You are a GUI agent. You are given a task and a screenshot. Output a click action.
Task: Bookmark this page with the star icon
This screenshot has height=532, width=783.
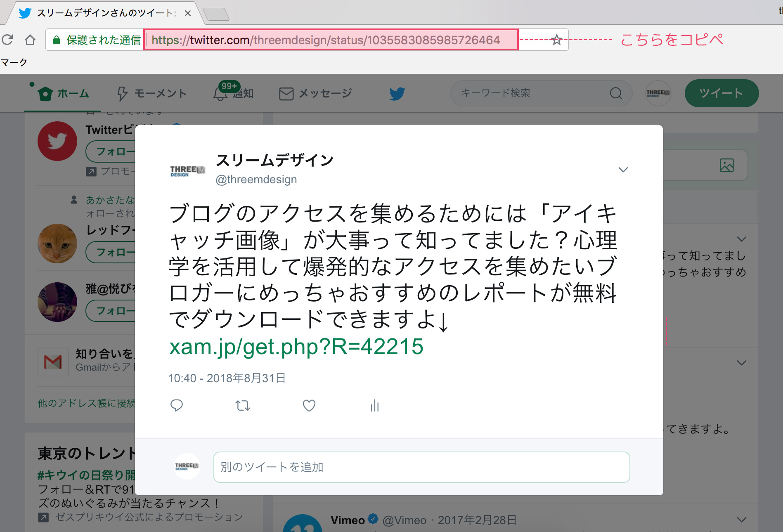(557, 40)
